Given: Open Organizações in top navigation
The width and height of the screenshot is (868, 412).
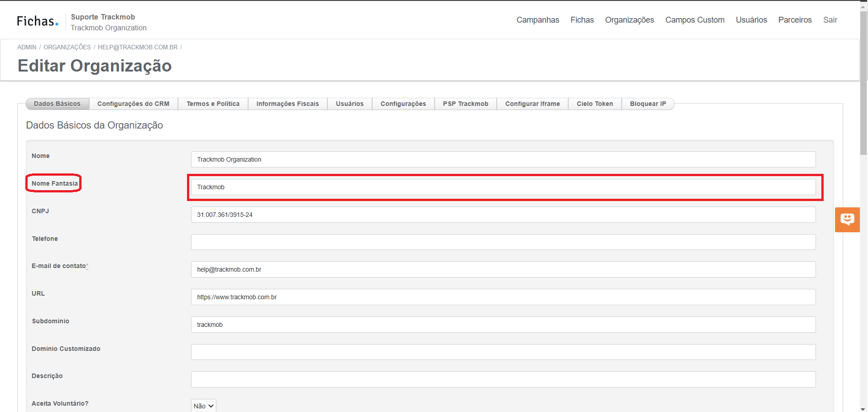Looking at the screenshot, I should tap(629, 20).
